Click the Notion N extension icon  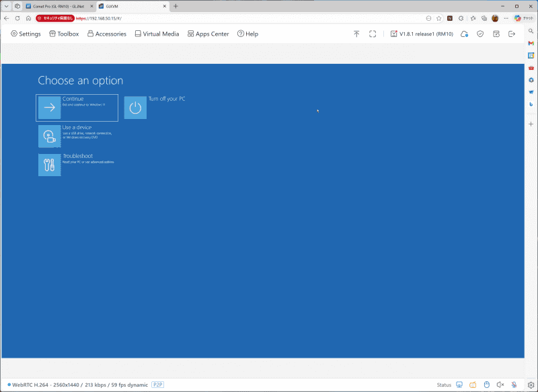450,18
